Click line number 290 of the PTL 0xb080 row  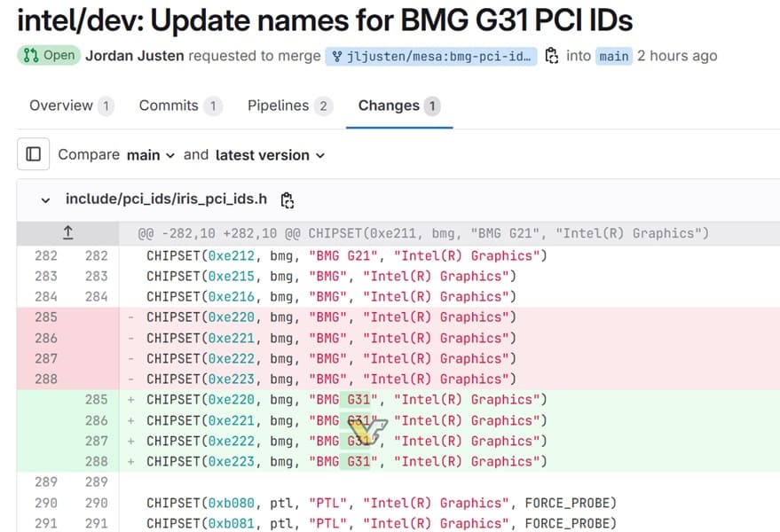point(46,503)
